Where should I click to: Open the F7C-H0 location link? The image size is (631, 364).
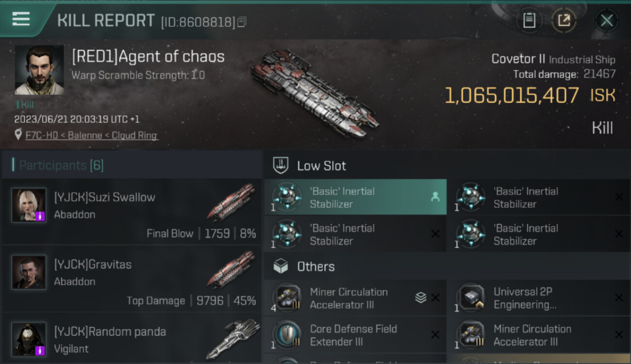(92, 135)
